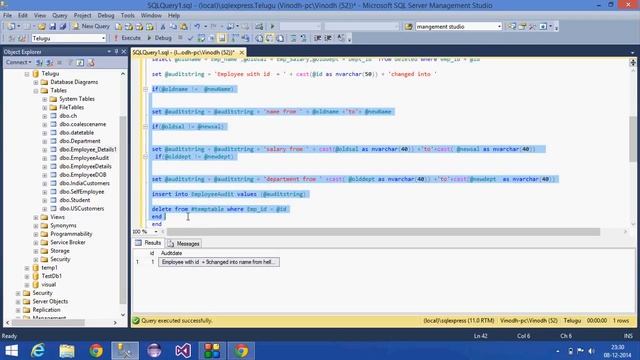Click the Comment out selected lines icon
The width and height of the screenshot is (640, 360).
coord(293,38)
